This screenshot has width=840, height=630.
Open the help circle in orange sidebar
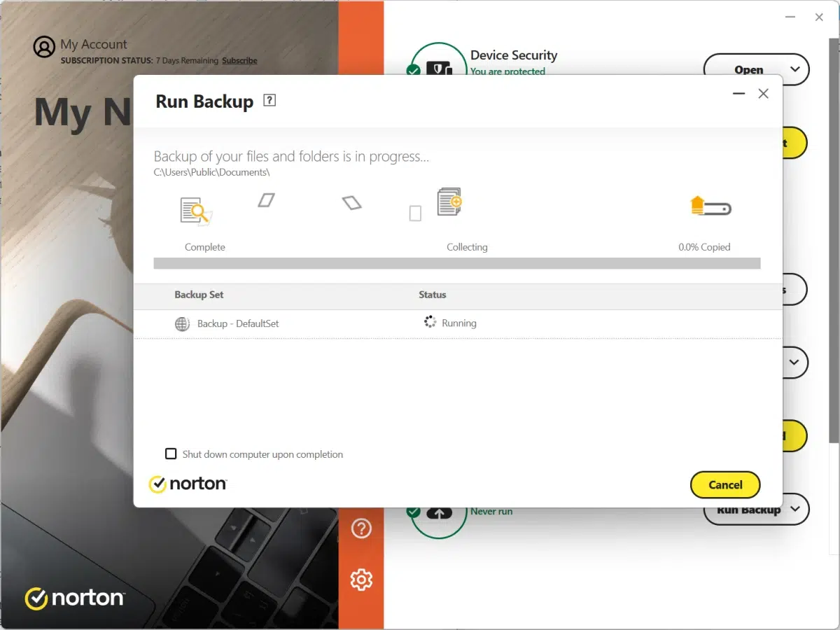361,528
